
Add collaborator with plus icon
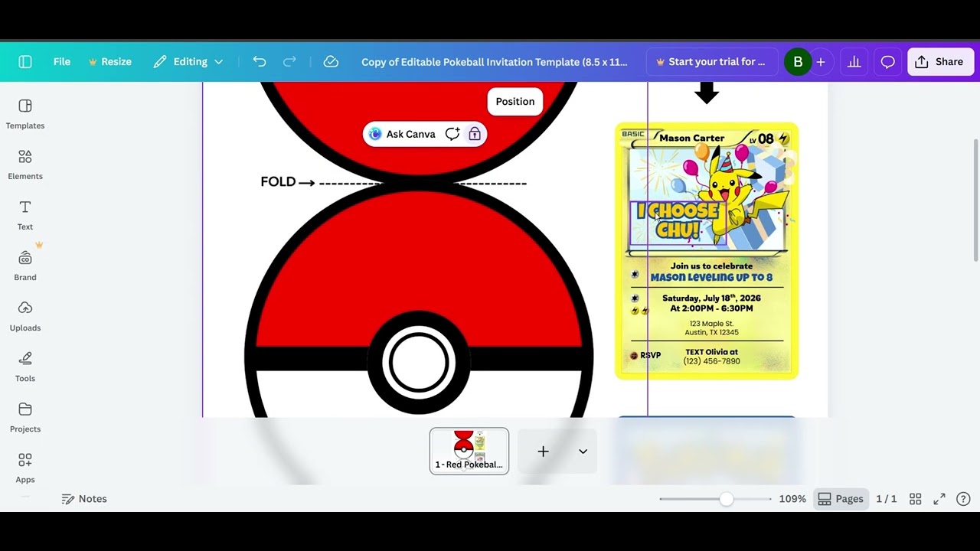click(821, 62)
